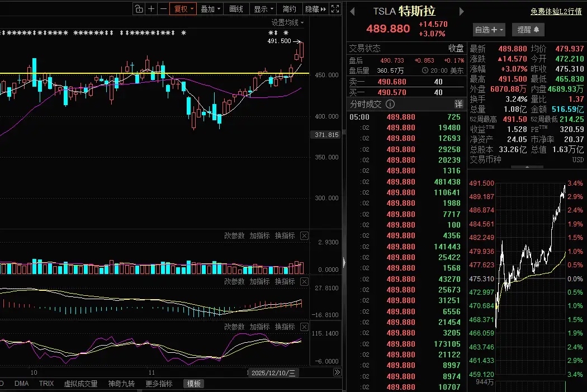
Task: Click 换指标 on volume indicator panel
Action: click(x=285, y=235)
